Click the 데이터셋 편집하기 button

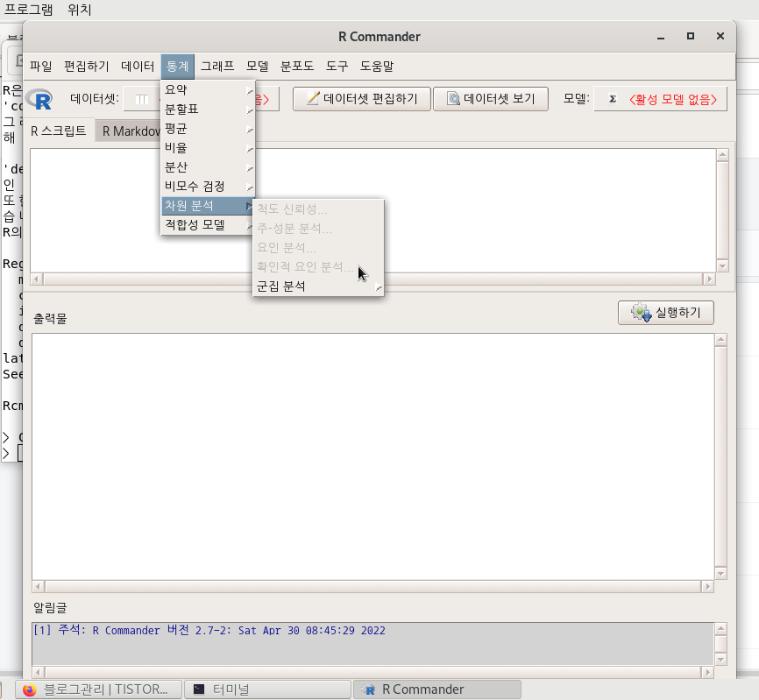click(362, 99)
